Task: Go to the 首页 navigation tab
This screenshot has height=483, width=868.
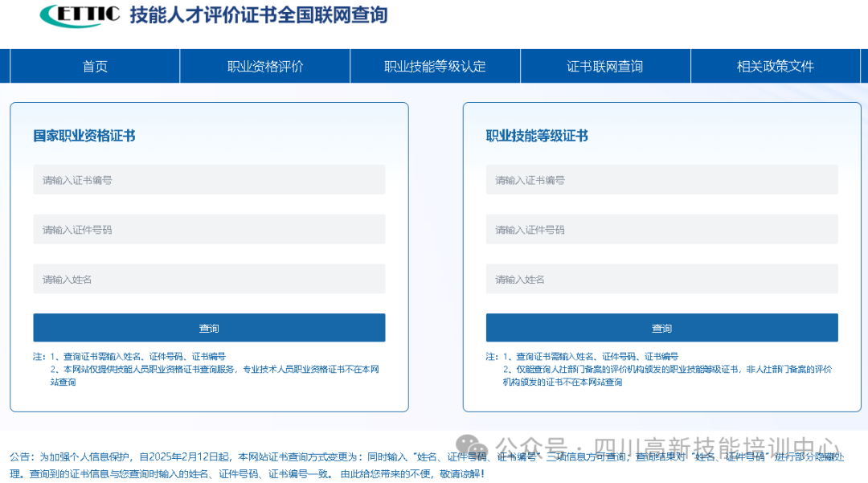Action: [95, 67]
